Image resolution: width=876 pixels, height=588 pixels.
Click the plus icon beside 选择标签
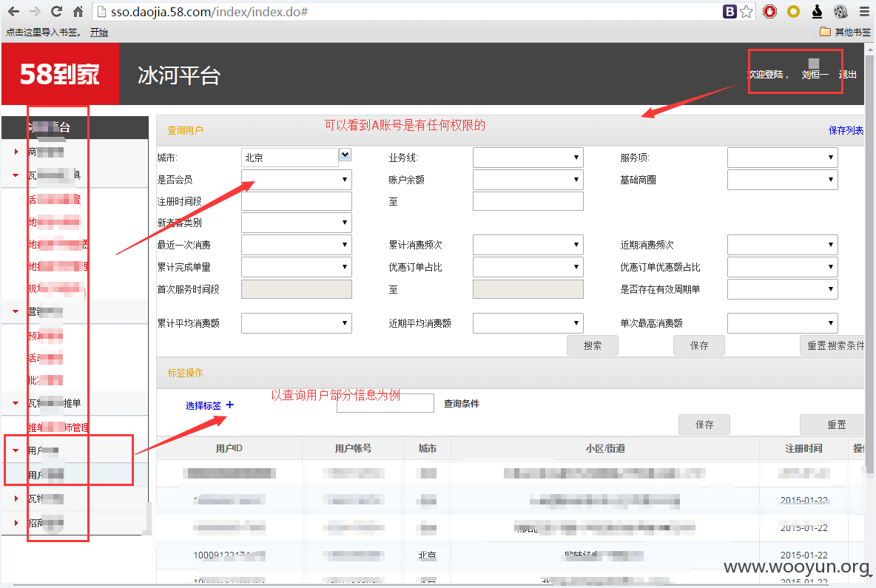click(229, 405)
